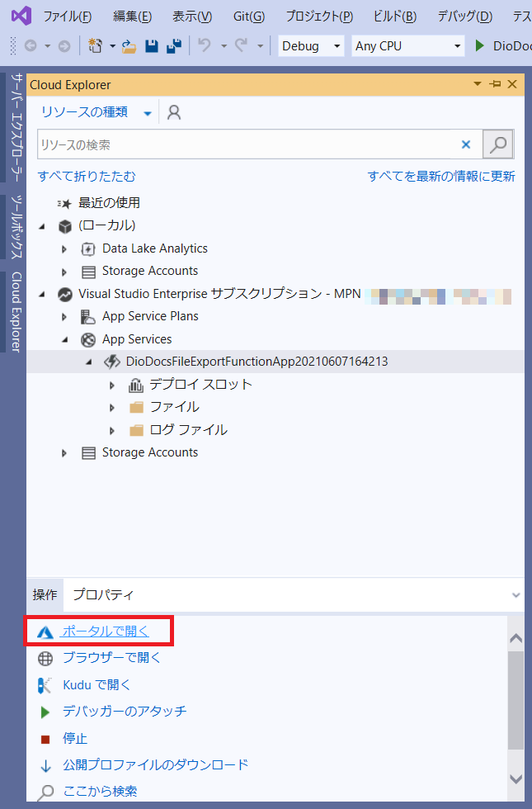Viewport: 532px width, 809px height.
Task: Click the undo arrow icon
Action: [x=205, y=46]
